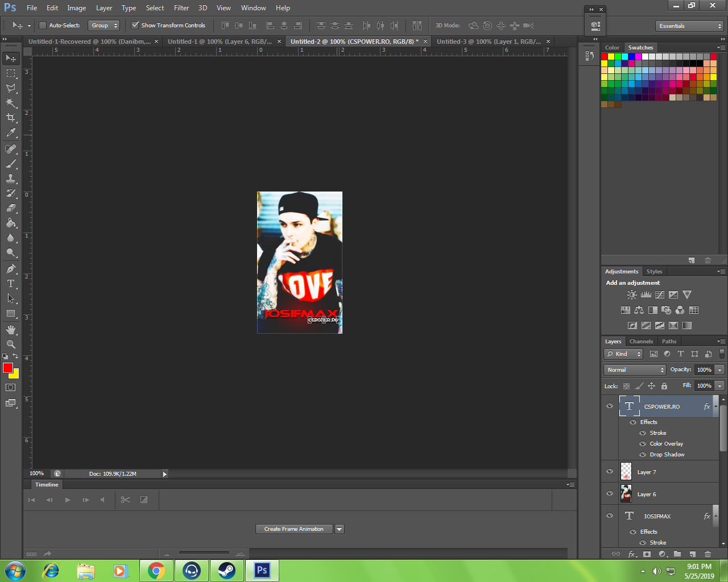
Task: Open the Layer menu
Action: click(104, 8)
